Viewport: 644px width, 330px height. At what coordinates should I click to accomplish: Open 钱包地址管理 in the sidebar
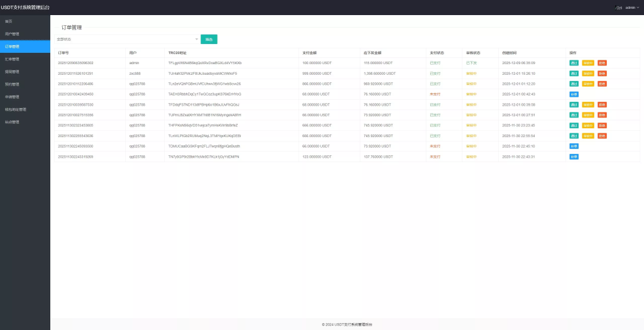(x=16, y=109)
